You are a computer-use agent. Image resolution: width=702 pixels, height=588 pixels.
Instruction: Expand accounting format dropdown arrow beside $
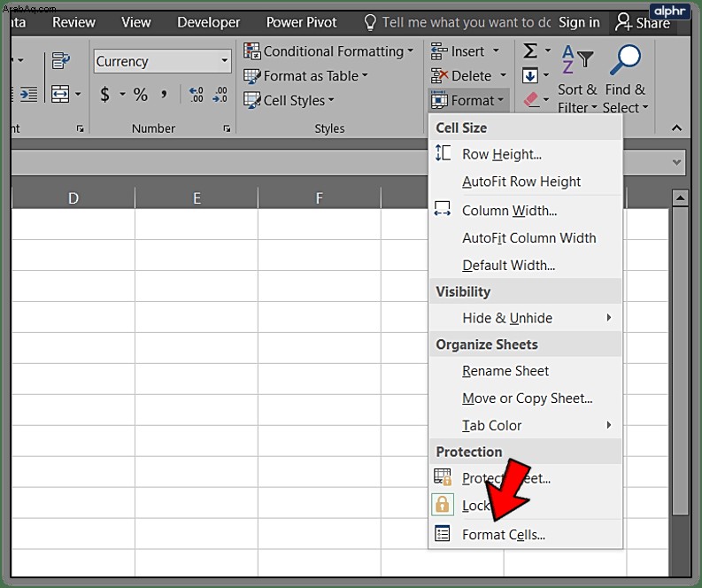pos(122,95)
